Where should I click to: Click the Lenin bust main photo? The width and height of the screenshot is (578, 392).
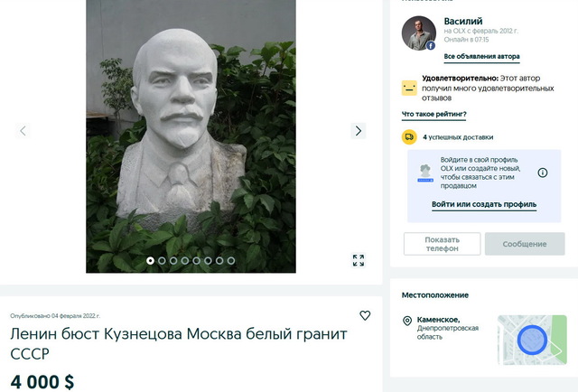[x=191, y=136]
